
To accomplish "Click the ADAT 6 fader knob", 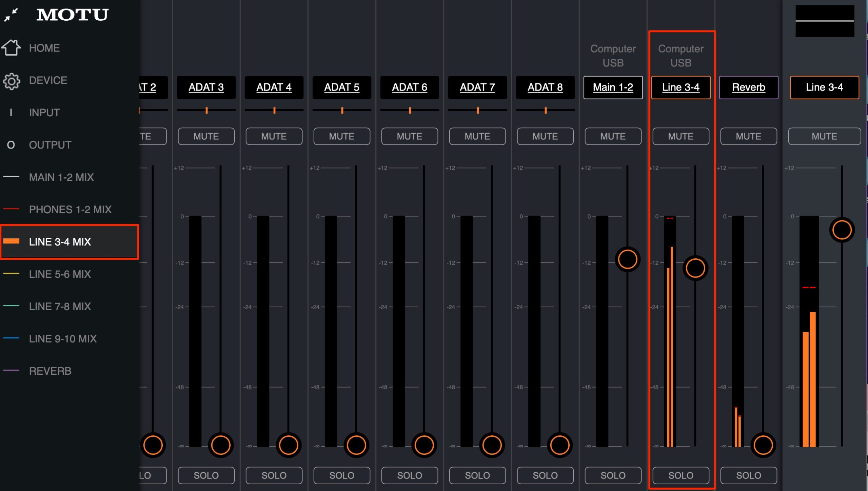I will pyautogui.click(x=424, y=445).
